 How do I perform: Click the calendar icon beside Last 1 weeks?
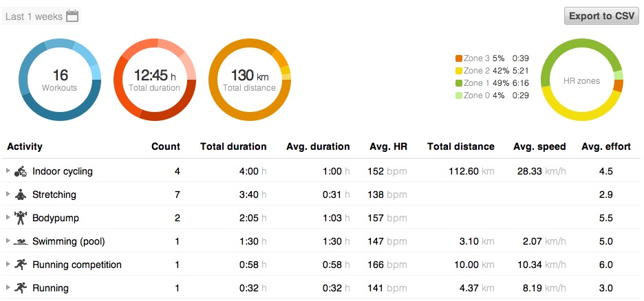point(72,16)
